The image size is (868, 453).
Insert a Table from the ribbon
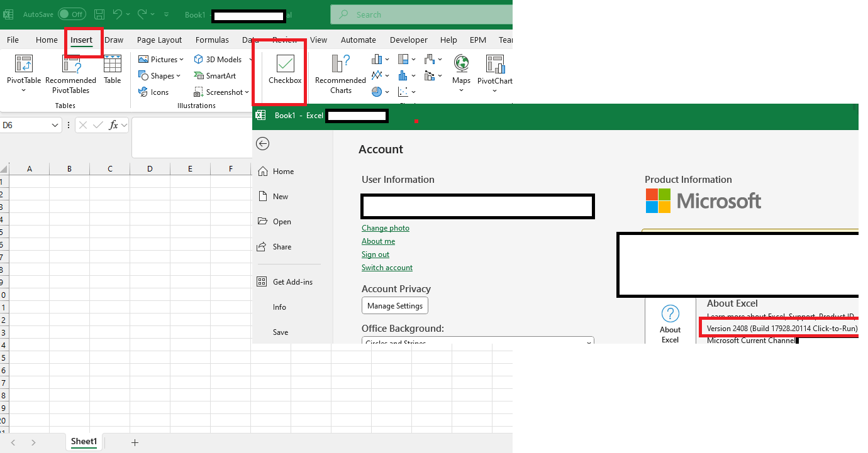113,69
